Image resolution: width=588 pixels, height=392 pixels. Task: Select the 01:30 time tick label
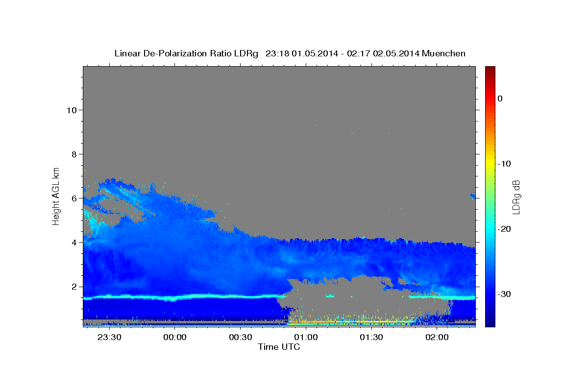(371, 337)
